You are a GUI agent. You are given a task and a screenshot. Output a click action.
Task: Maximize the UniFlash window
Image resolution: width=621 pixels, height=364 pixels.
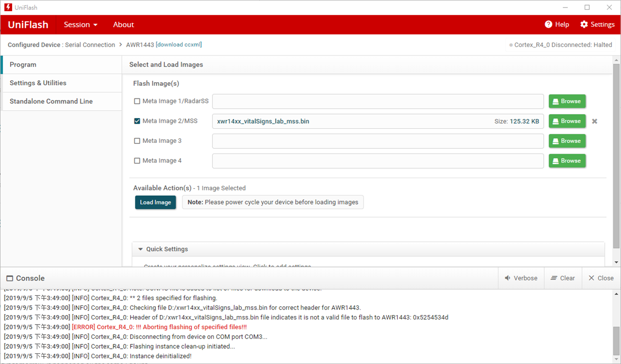coord(587,8)
